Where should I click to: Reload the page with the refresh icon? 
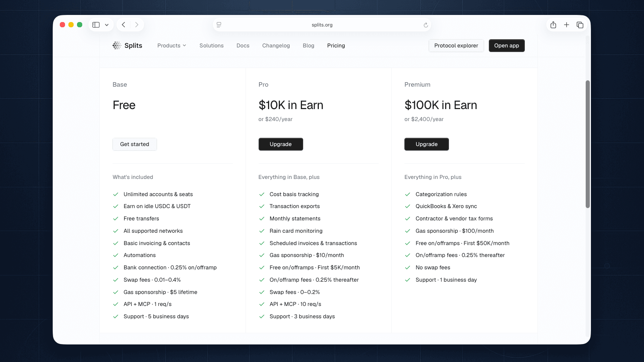[x=426, y=25]
